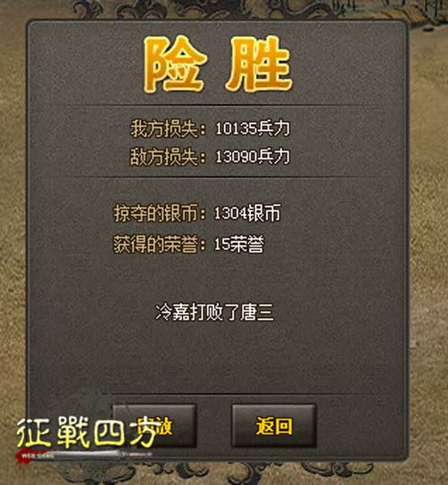The width and height of the screenshot is (448, 485).
Task: Select the 1304银币 plunder amount
Action: (x=247, y=212)
